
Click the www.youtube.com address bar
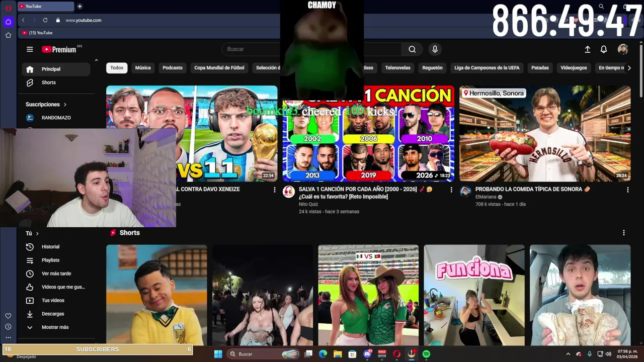(83, 20)
